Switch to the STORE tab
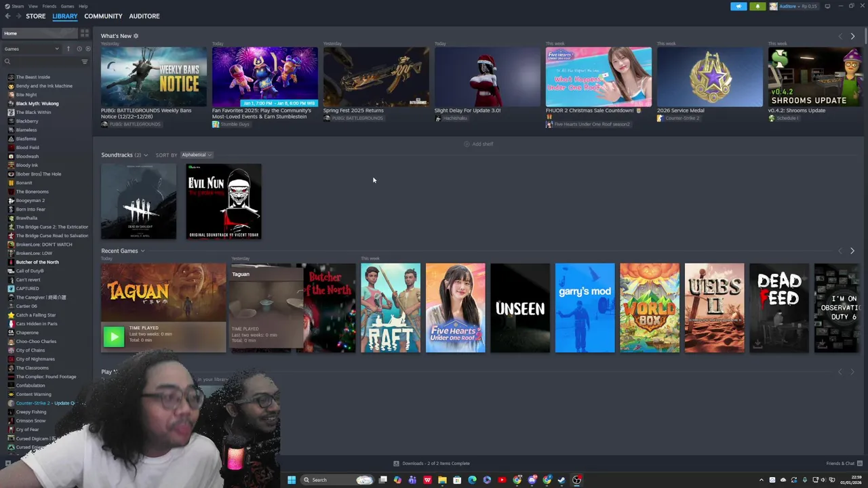The image size is (868, 488). (36, 16)
